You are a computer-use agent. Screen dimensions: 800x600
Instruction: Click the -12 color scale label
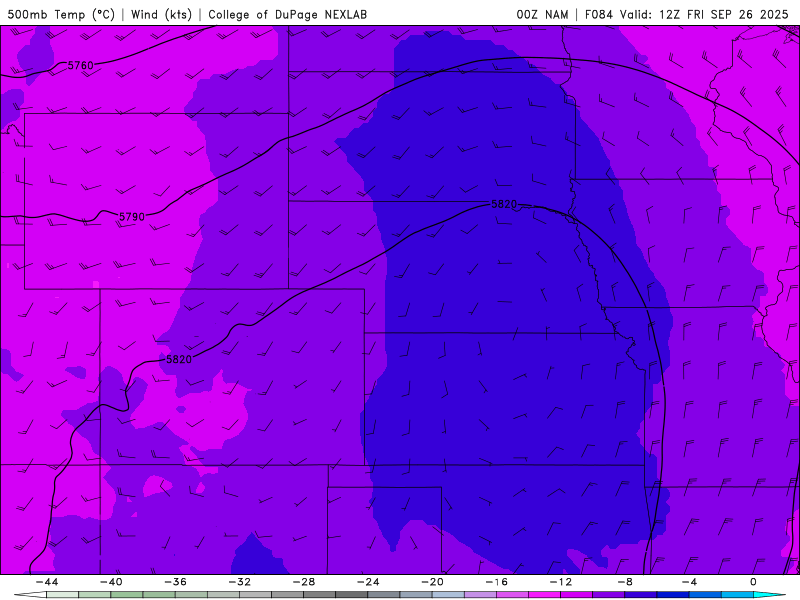(561, 582)
